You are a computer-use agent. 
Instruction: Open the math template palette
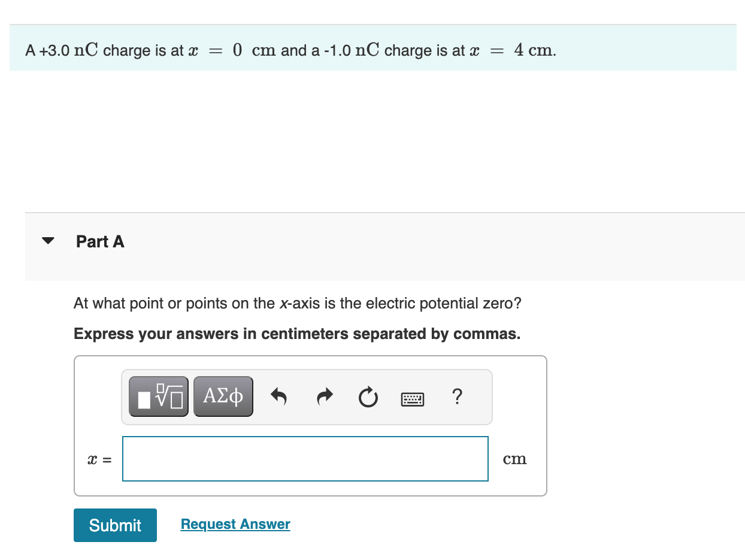click(158, 395)
